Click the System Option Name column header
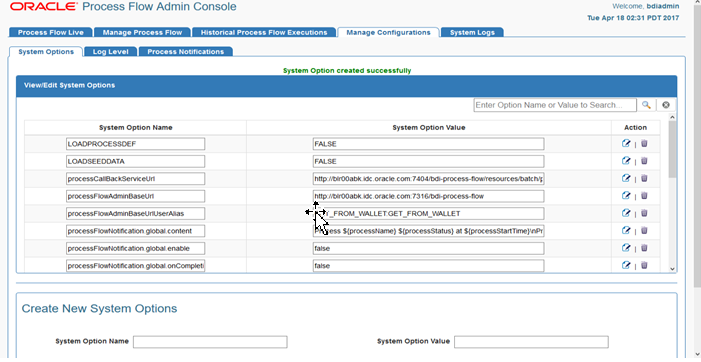The height and width of the screenshot is (362, 701). [x=135, y=127]
